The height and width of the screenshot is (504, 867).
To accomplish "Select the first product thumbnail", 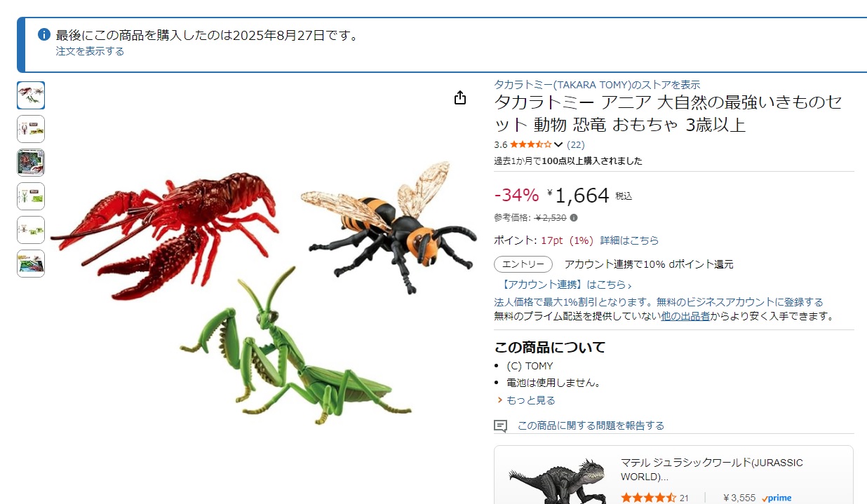I will tap(31, 95).
